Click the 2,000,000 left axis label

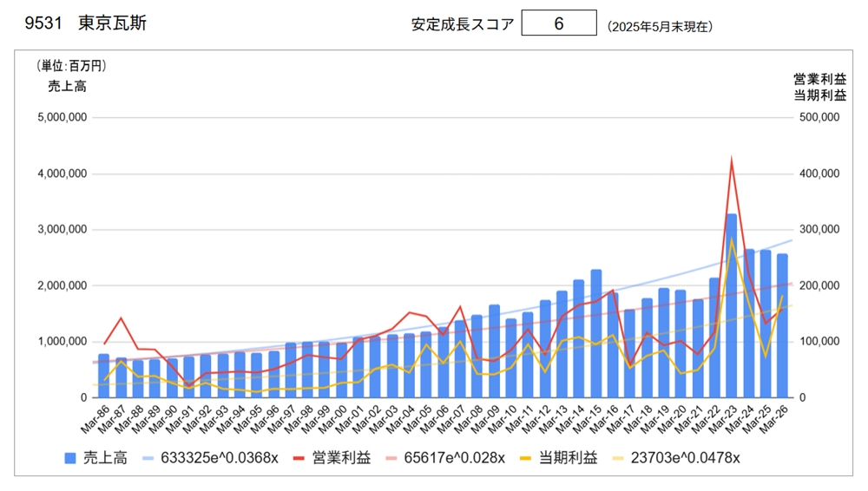pos(62,285)
